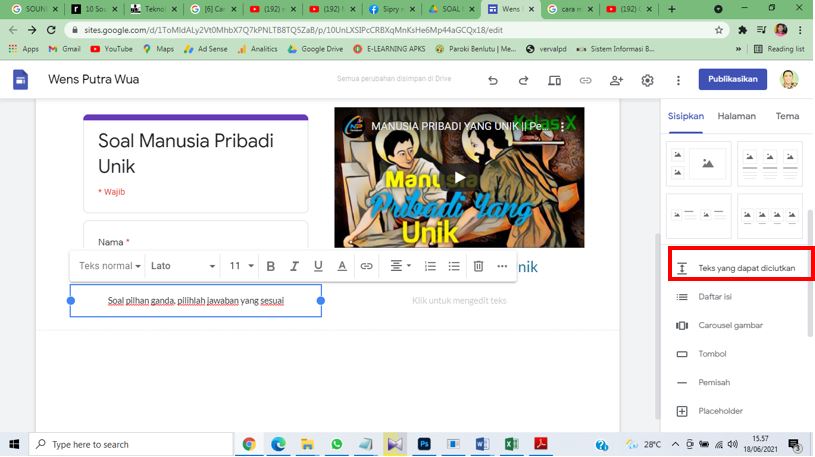This screenshot has height=457, width=815.
Task: Switch to the Tema tab
Action: pos(787,116)
